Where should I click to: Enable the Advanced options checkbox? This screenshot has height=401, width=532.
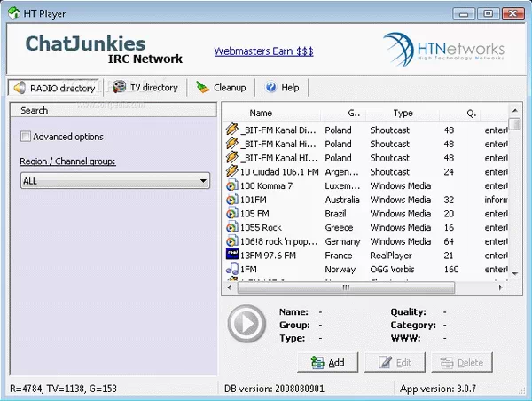click(26, 137)
